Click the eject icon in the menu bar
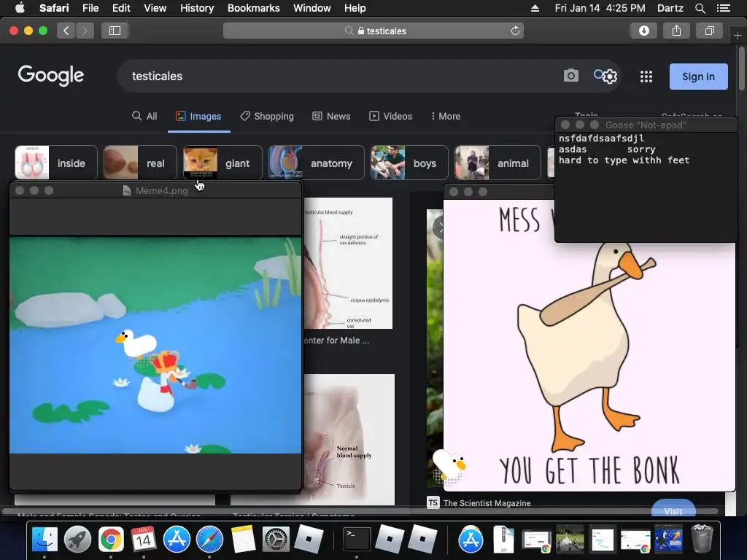Screen dimensions: 747x560 [x=535, y=8]
